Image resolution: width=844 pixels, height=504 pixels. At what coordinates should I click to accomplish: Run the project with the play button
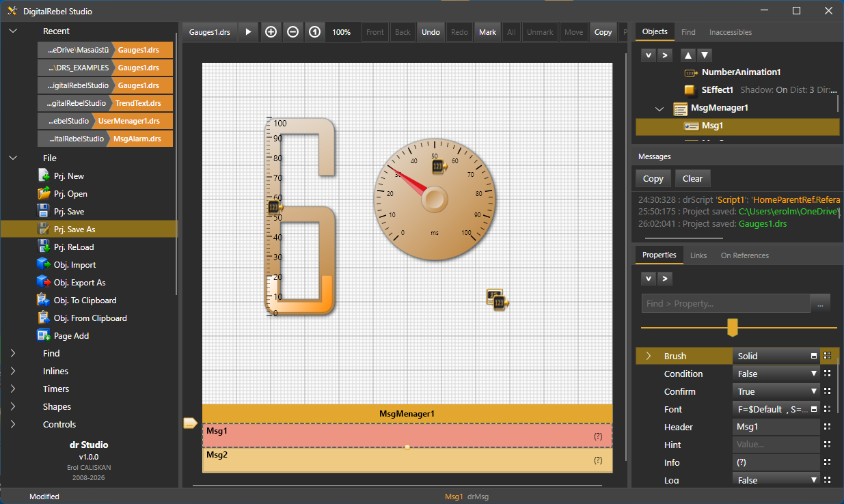tap(248, 32)
